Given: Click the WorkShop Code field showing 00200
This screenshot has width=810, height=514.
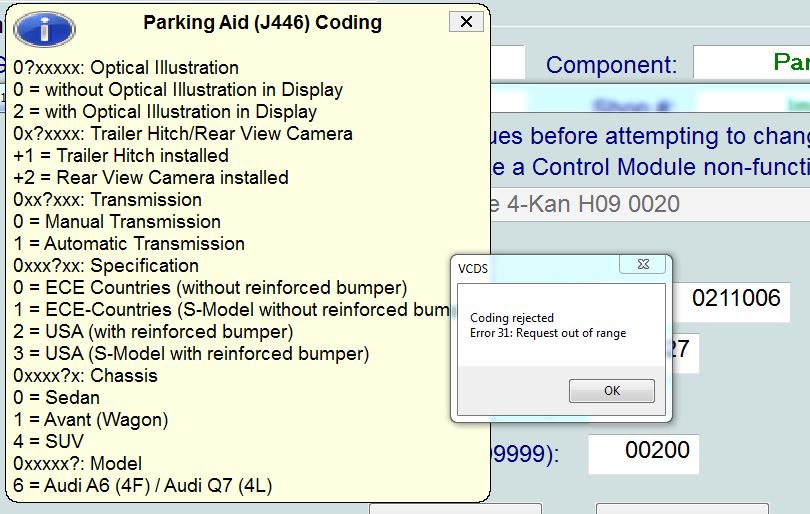Looking at the screenshot, I should pos(644,454).
